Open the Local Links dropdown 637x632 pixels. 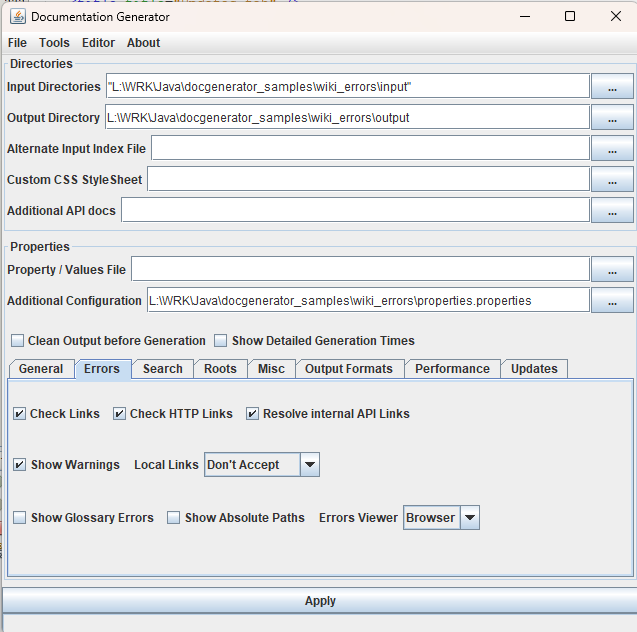262,465
